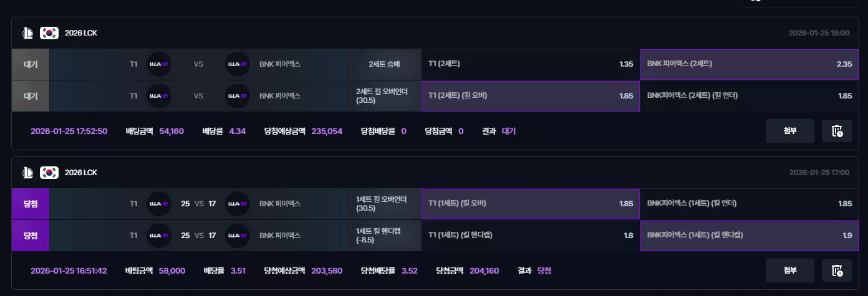The image size is (868, 296).
Task: Select T1 (2세트) odds 1.35 option
Action: click(531, 64)
